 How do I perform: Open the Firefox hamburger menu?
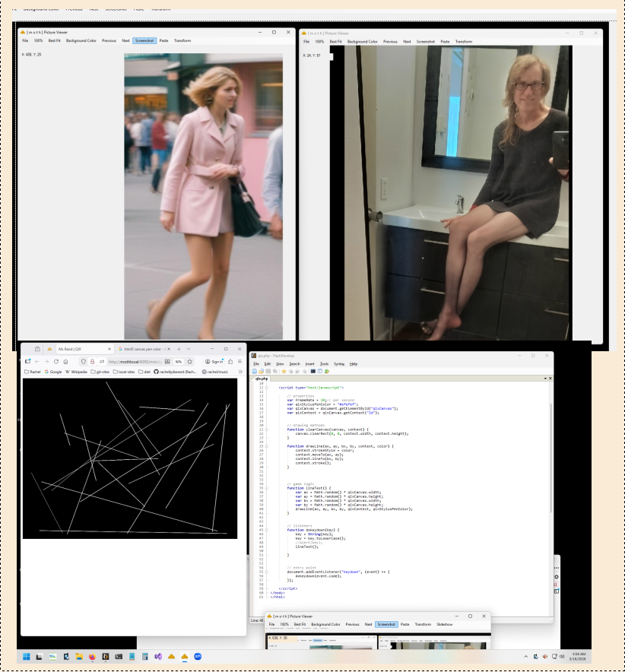click(240, 361)
